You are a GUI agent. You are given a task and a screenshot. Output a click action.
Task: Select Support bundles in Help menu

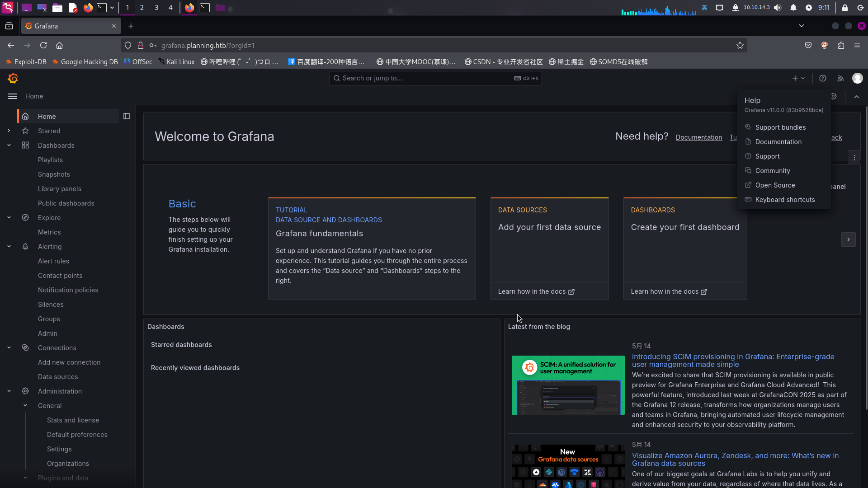784,127
